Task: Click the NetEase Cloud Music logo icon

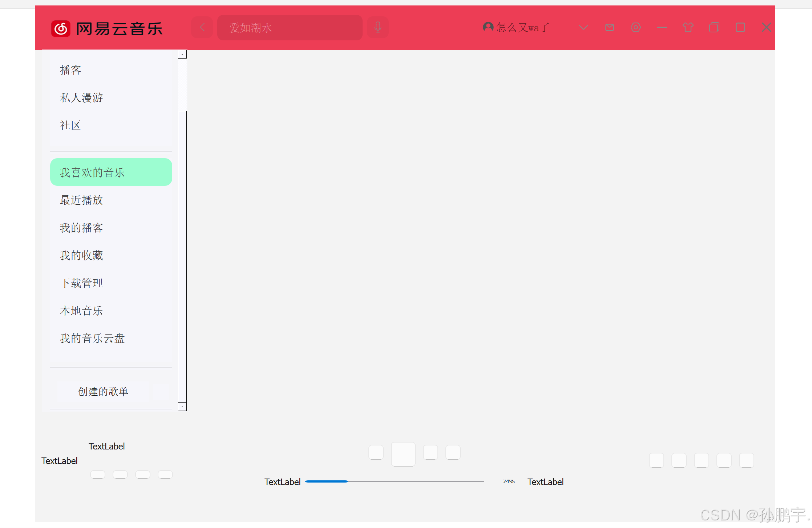Action: coord(61,28)
